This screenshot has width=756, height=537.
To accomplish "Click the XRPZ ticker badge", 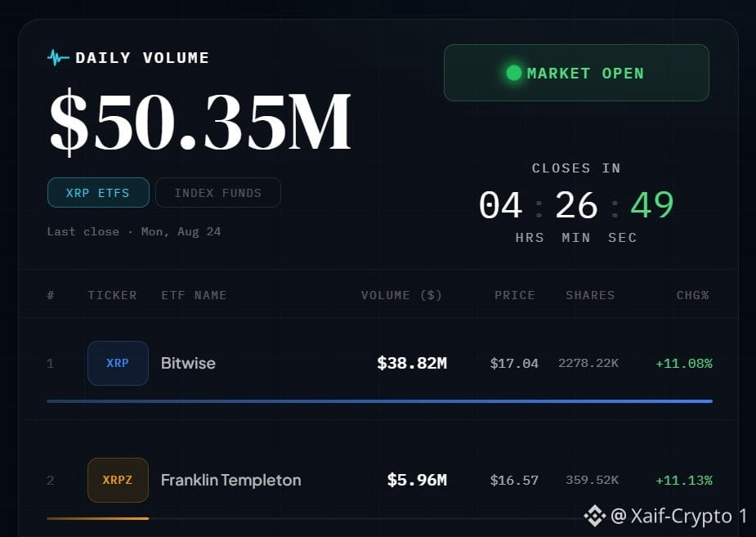I will [x=118, y=480].
